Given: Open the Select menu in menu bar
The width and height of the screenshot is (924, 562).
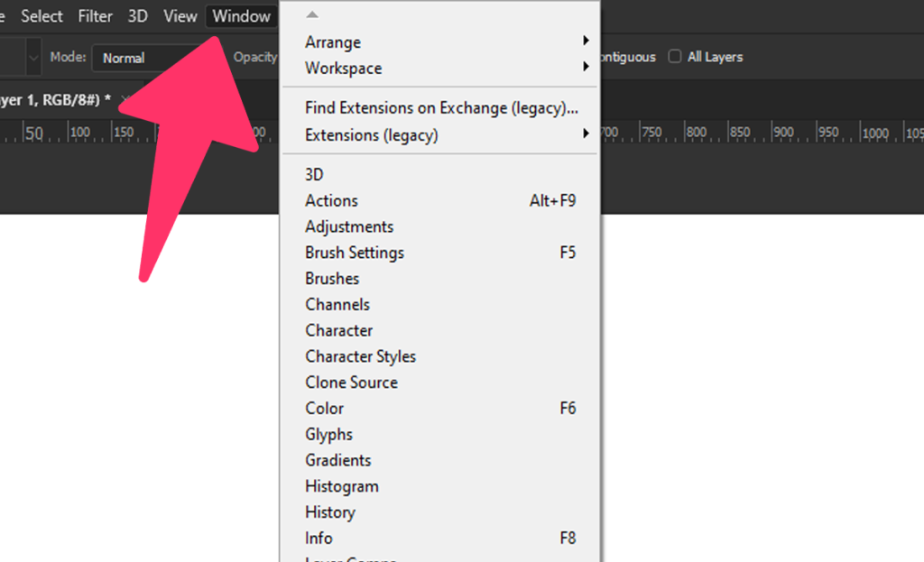Looking at the screenshot, I should [x=42, y=16].
